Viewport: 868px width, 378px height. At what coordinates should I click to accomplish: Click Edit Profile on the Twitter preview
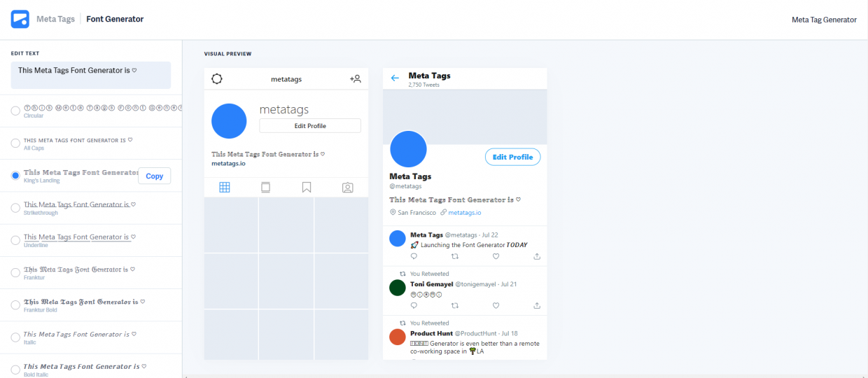tap(512, 157)
